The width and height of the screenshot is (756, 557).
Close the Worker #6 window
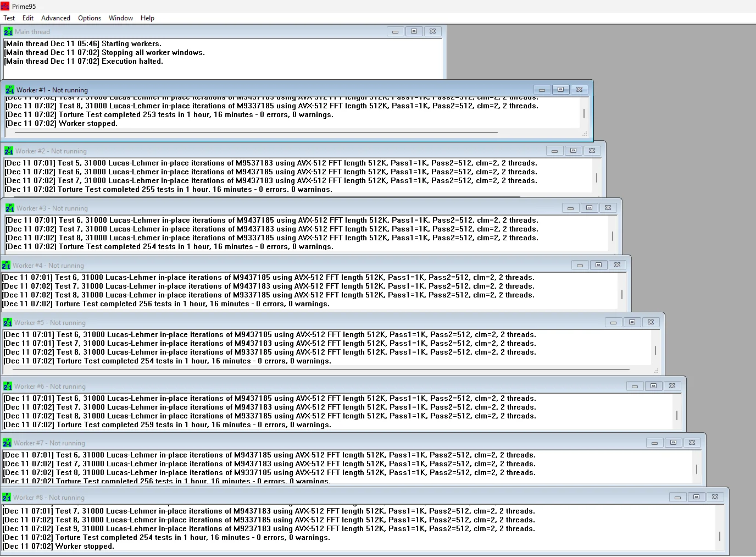pos(672,386)
